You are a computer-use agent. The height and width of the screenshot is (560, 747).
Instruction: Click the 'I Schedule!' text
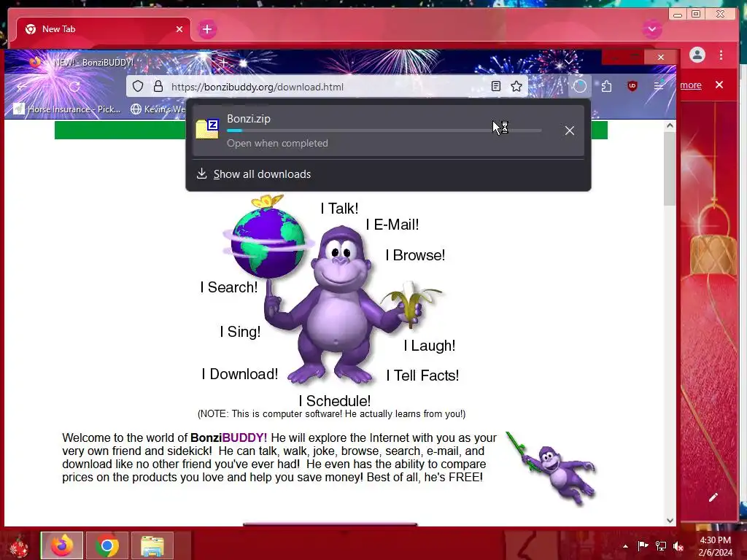334,400
